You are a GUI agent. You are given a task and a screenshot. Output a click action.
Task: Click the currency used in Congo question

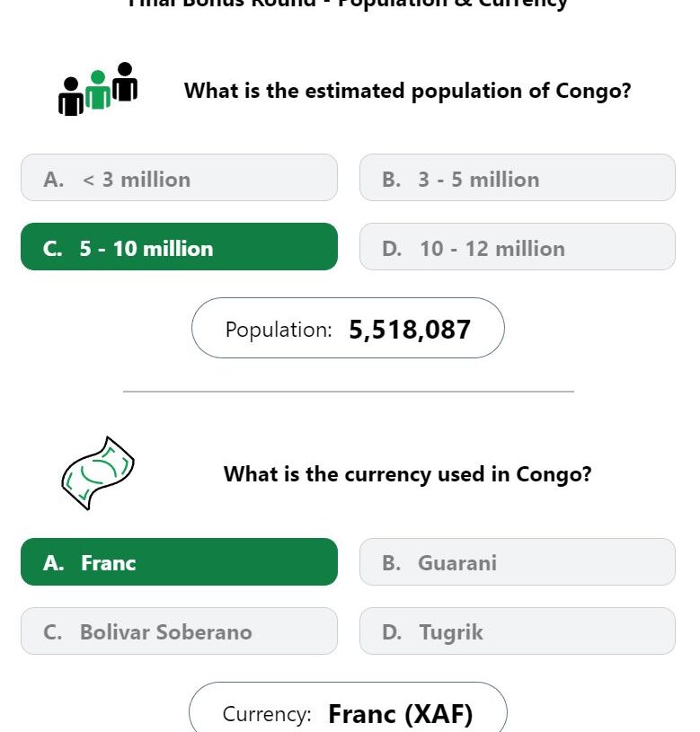[407, 474]
